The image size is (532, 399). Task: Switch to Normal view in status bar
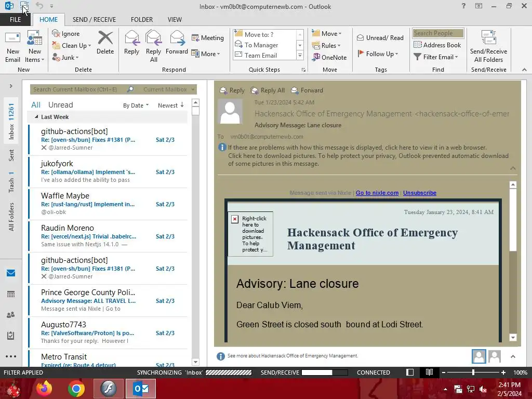[410, 372]
